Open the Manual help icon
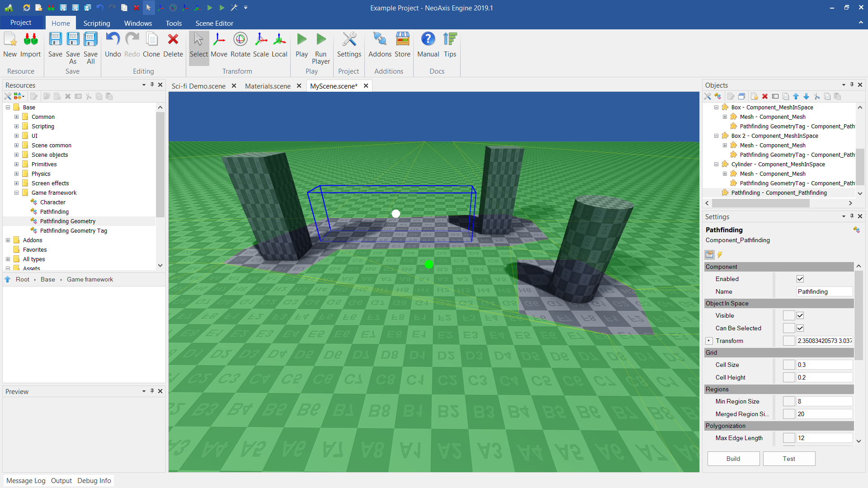The image size is (868, 488). tap(428, 45)
